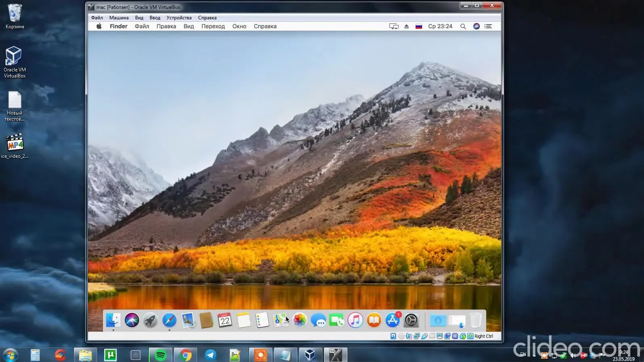Open uTorrent in Windows taskbar
This screenshot has height=362, width=644.
click(110, 355)
